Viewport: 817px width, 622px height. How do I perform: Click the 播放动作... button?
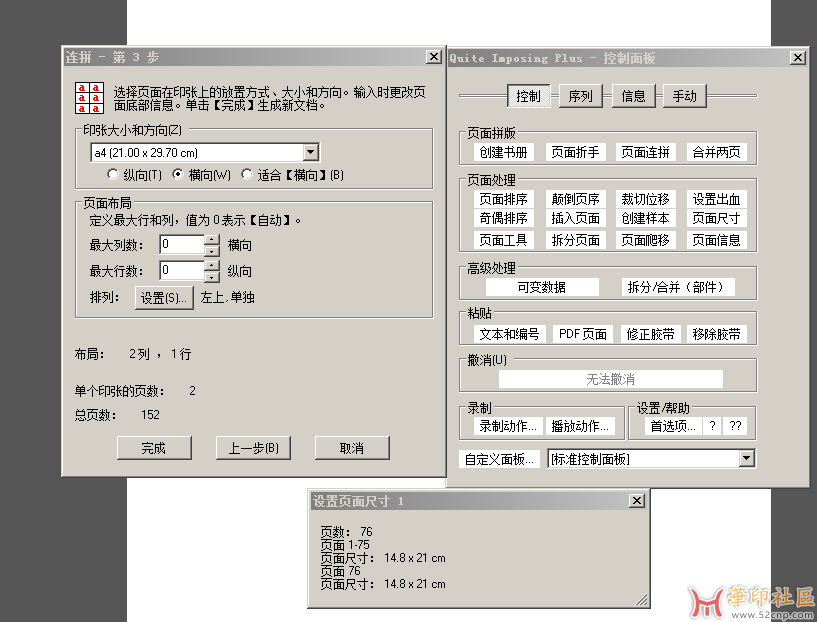(x=580, y=426)
